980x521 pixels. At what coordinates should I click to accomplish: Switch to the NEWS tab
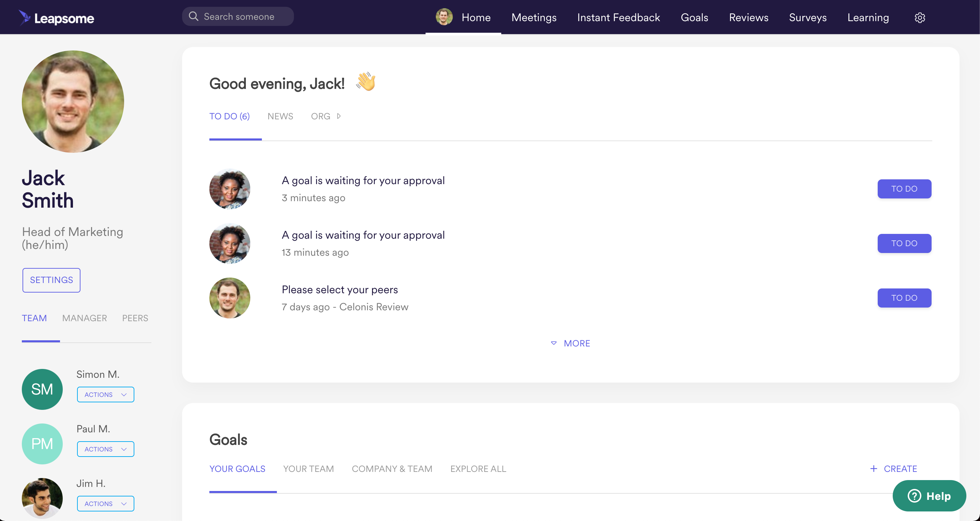(280, 116)
